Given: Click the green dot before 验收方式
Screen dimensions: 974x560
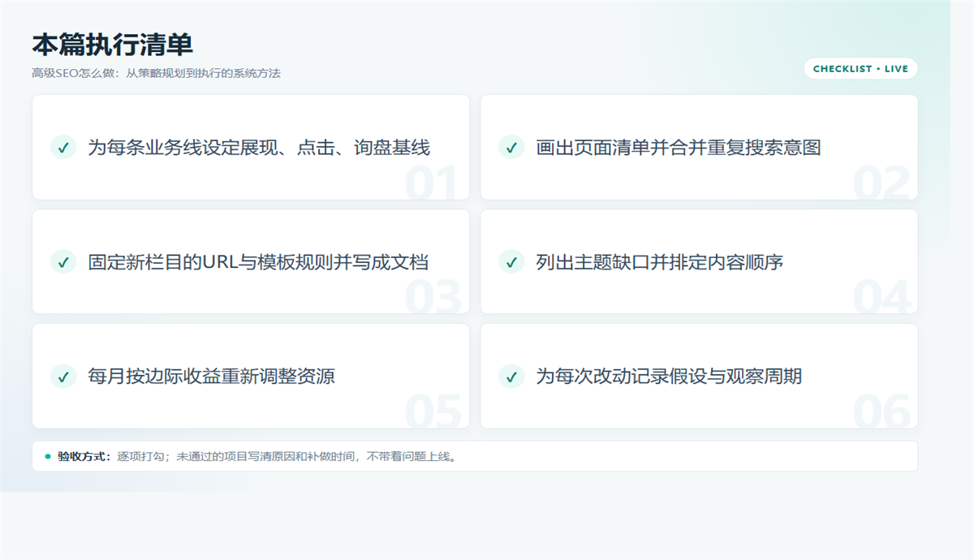Looking at the screenshot, I should pos(48,456).
